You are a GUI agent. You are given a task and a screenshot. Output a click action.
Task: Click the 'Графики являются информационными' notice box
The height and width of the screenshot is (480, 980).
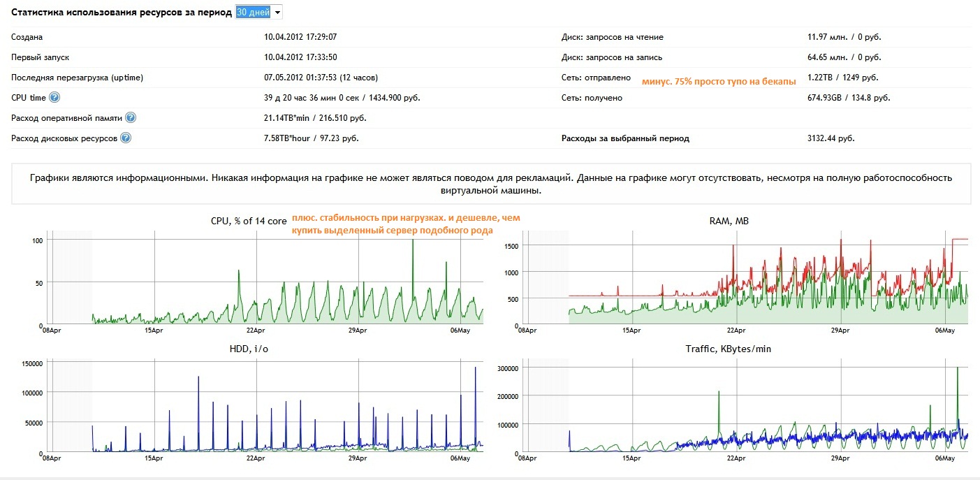490,184
